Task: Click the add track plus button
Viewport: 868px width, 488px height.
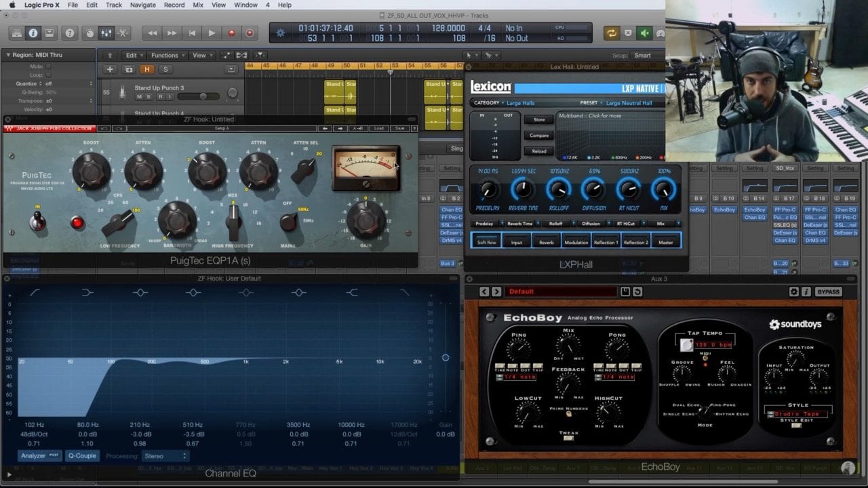Action: click(x=110, y=69)
